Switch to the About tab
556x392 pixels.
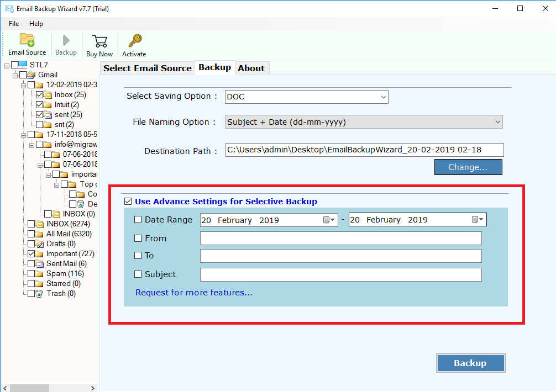(x=251, y=68)
